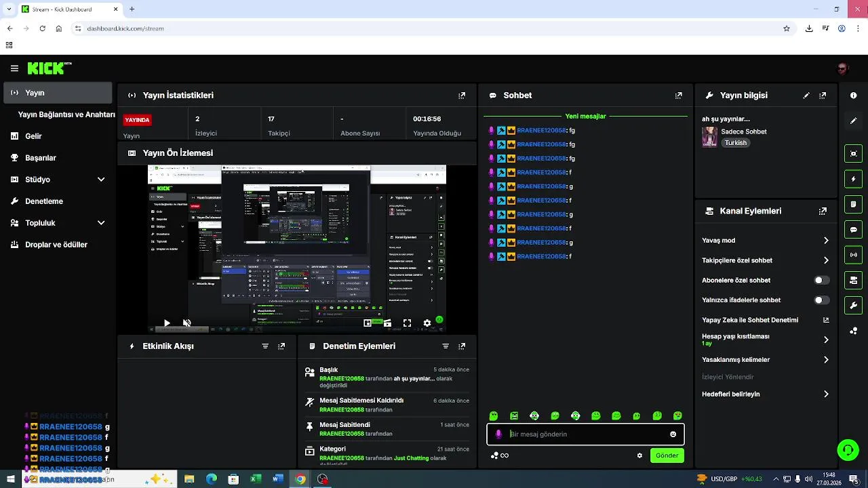Open Hedefleri belirleyin settings
The height and width of the screenshot is (488, 868).
pyautogui.click(x=766, y=394)
